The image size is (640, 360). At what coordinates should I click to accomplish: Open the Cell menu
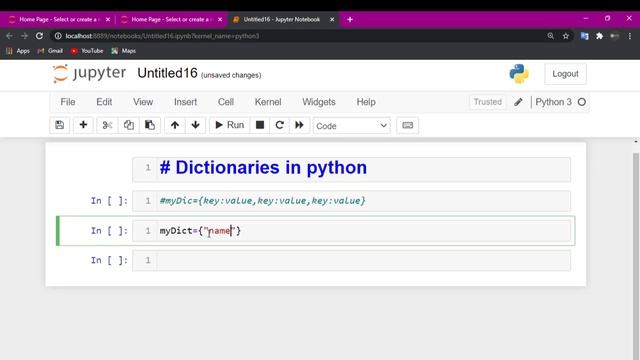point(226,102)
